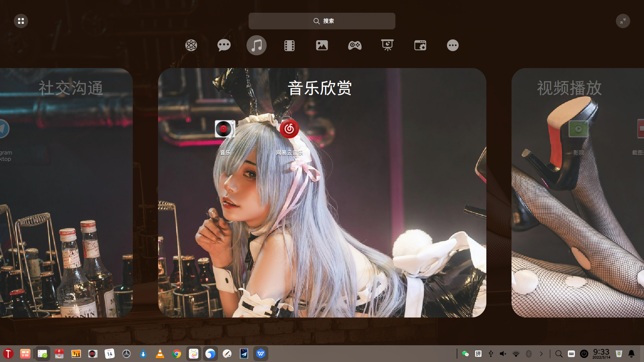Expand the hidden tray icons arrow
Screen dimensions: 644x362
[x=541, y=354]
